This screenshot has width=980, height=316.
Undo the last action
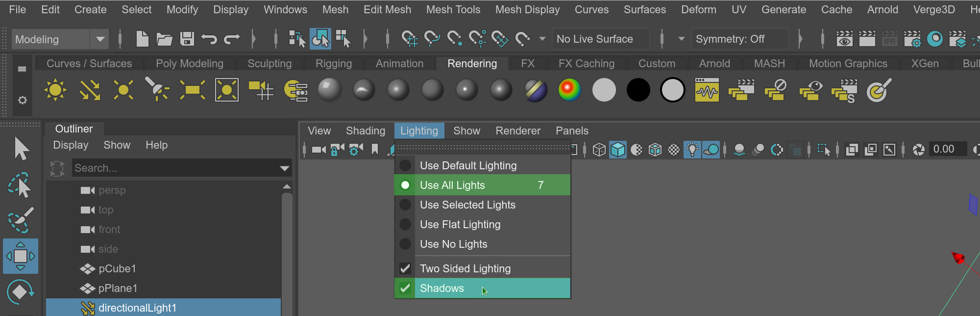pyautogui.click(x=209, y=39)
